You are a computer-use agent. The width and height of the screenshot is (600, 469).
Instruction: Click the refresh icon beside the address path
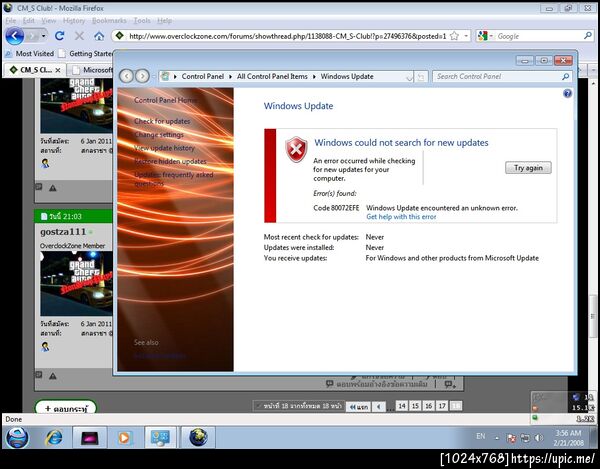tap(421, 77)
